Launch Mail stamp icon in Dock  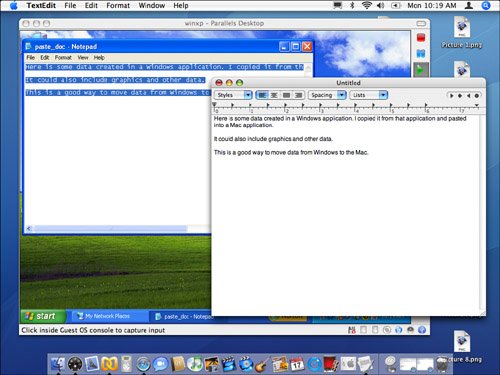point(92,364)
